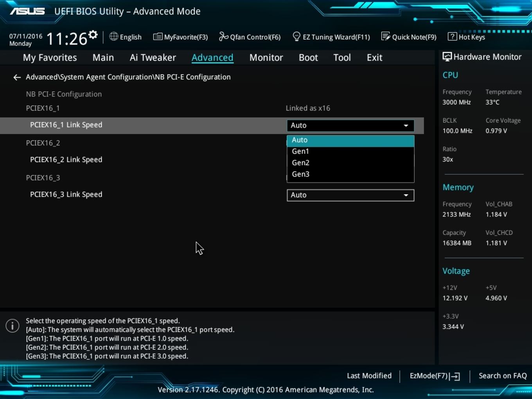532x399 pixels.
Task: Open Qfan Control(F6) fan icon
Action: 223,36
